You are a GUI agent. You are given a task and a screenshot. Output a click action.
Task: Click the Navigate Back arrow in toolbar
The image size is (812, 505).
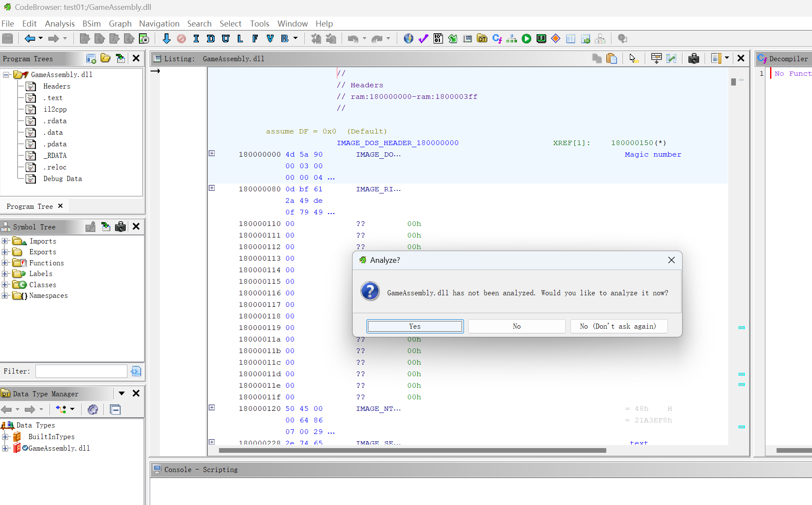click(x=30, y=39)
